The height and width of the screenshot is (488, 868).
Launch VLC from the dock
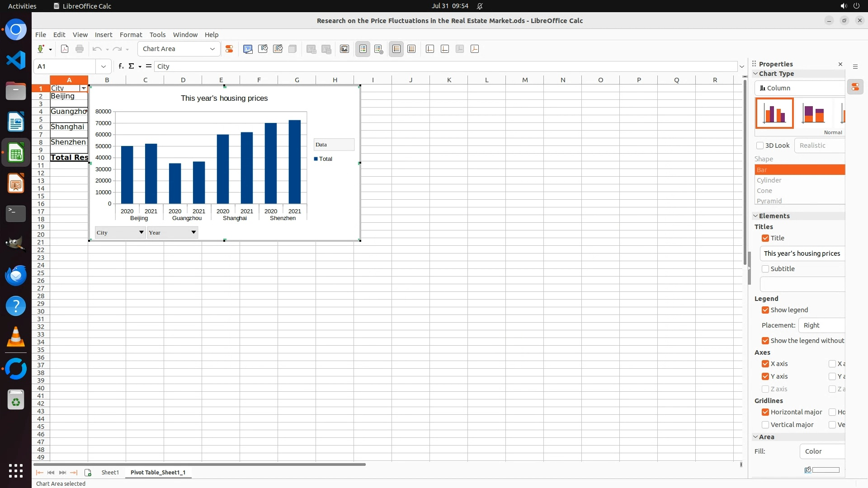point(16,337)
